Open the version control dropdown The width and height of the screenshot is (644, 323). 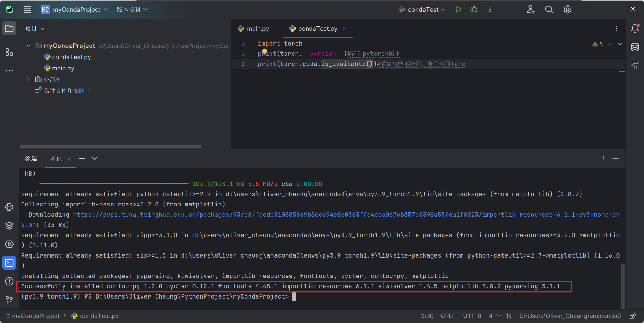coord(132,10)
